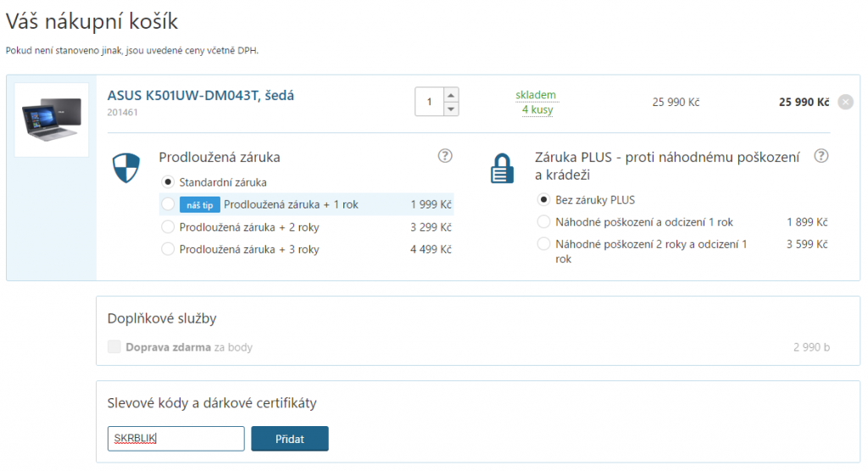Open help for Záruka PLUS

tap(821, 156)
